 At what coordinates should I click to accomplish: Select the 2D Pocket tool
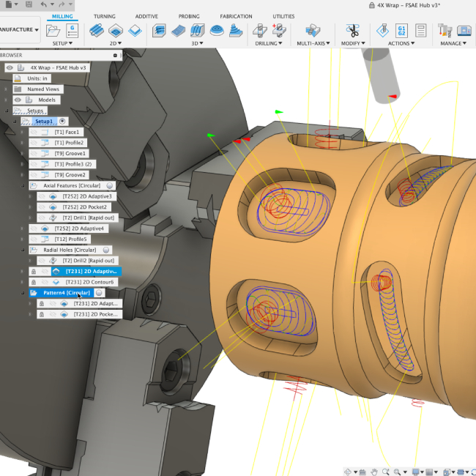coord(116,31)
